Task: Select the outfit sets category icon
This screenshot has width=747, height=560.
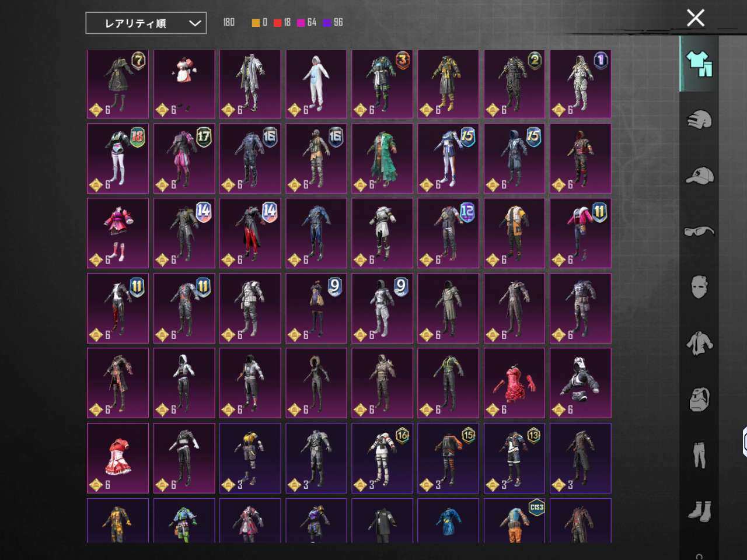Action: [x=699, y=64]
